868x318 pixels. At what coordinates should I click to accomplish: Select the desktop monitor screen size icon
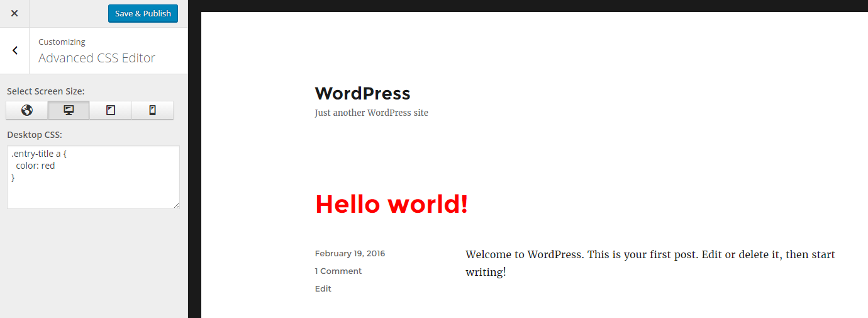point(69,110)
